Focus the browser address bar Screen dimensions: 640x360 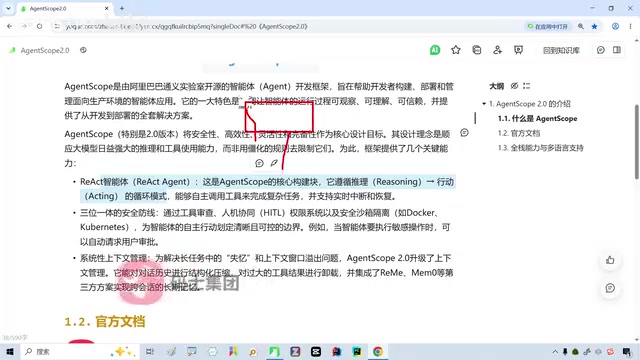(x=286, y=26)
